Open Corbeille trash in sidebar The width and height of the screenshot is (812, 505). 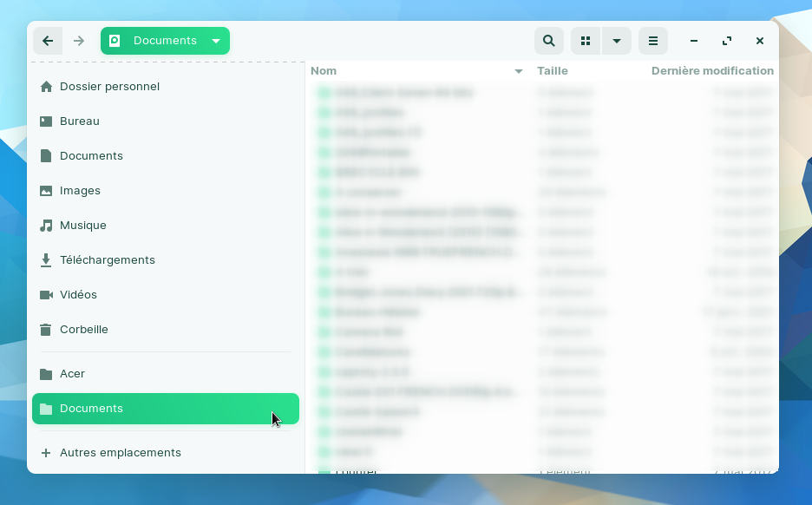[x=83, y=330]
